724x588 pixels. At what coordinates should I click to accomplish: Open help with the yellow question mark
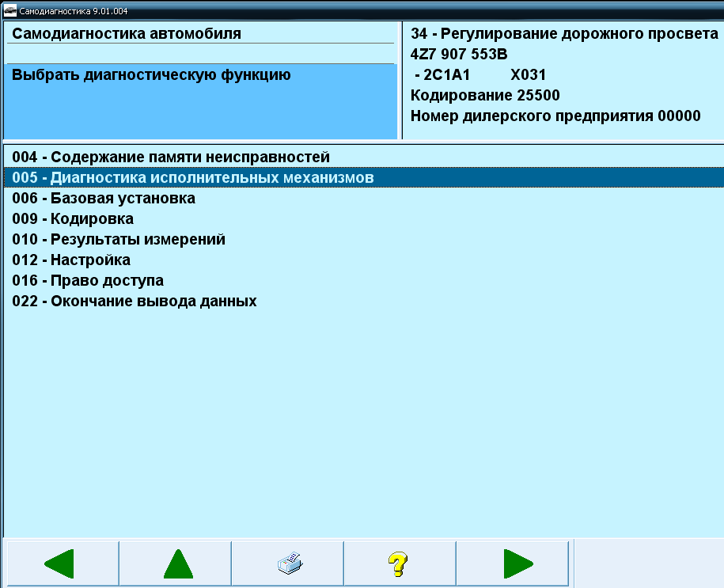[x=400, y=563]
